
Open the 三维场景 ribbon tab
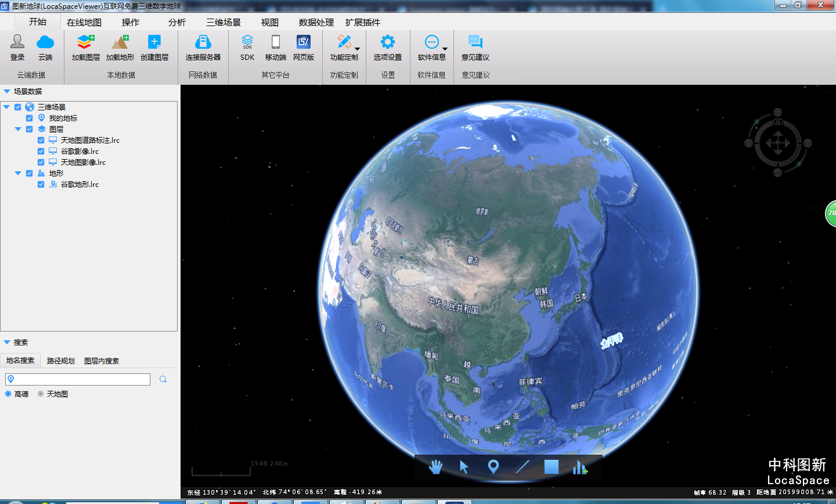click(224, 22)
